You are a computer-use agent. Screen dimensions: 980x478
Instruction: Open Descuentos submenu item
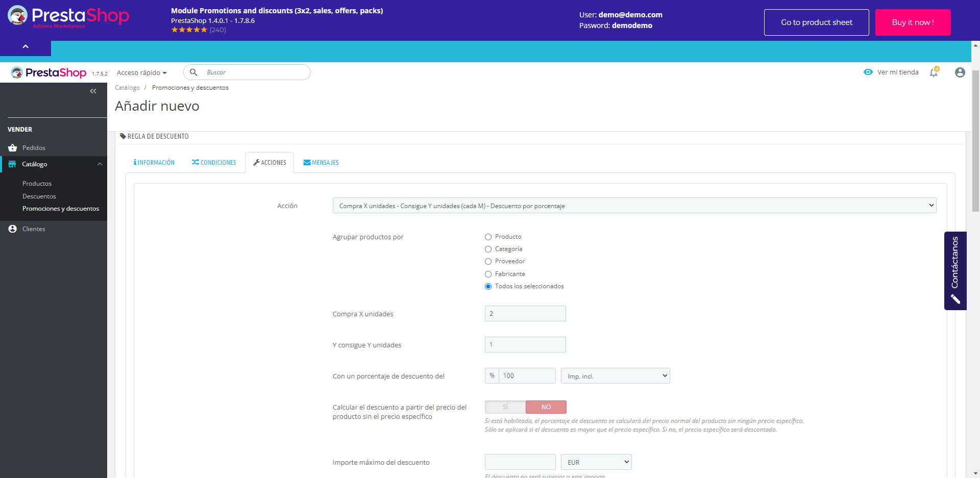(x=39, y=196)
